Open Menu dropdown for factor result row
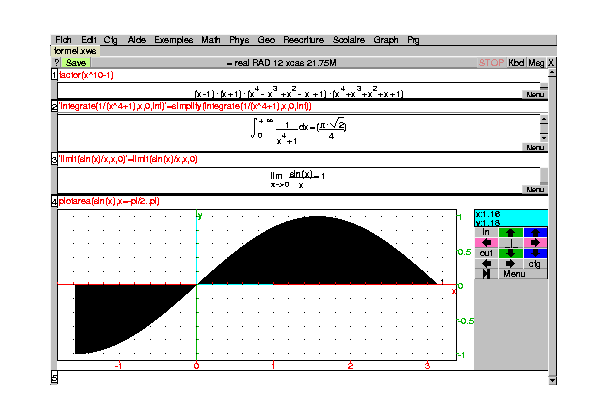Viewport: 607px width, 419px height. [535, 95]
